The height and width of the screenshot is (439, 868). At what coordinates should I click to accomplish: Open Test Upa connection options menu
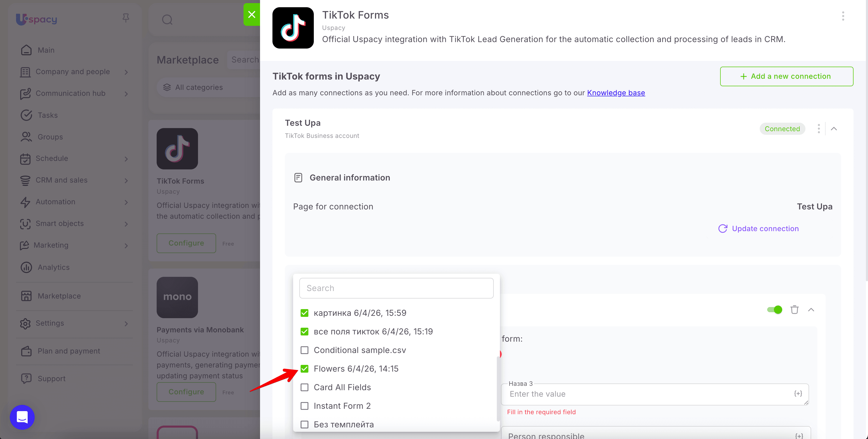818,129
